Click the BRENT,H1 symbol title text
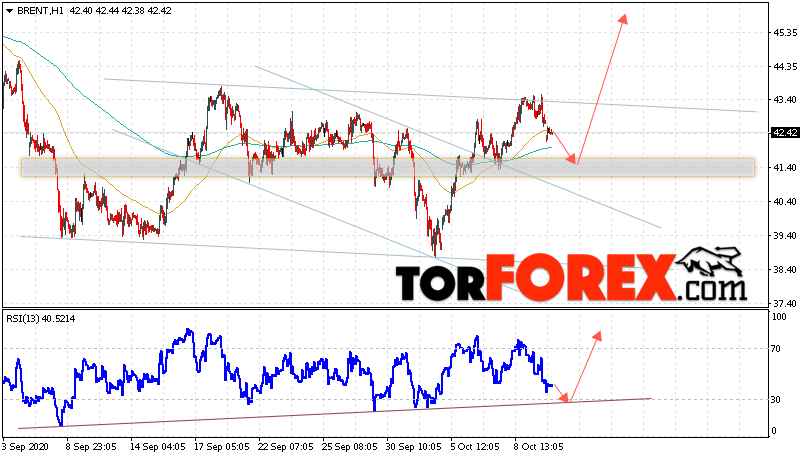Viewport: 808px width, 458px height. (40, 11)
